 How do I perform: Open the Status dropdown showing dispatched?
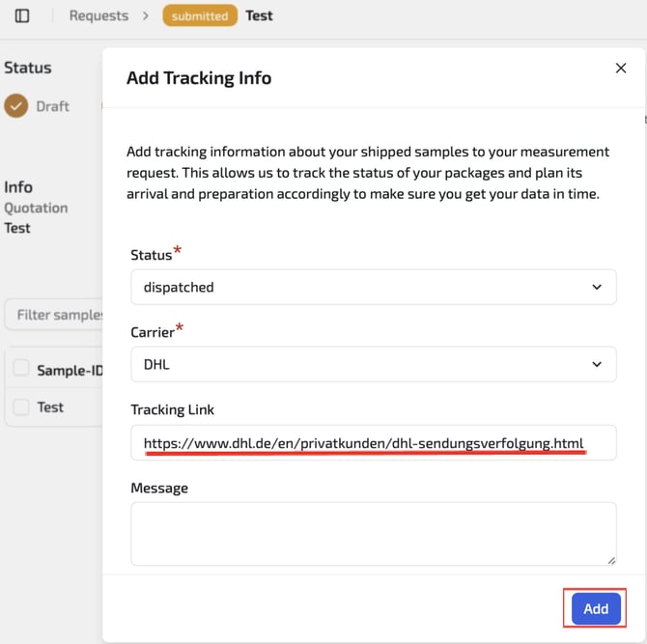[x=373, y=287]
